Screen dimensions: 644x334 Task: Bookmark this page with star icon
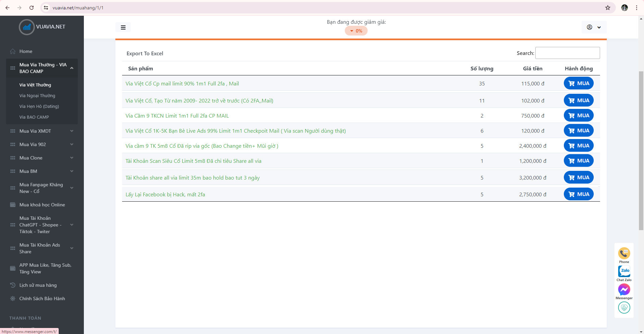[x=608, y=8]
